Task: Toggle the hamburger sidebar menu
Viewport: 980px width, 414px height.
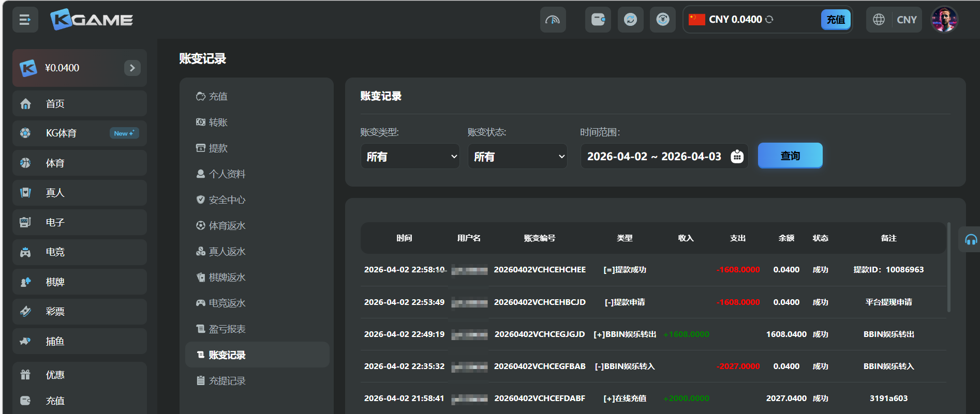Action: coord(25,20)
